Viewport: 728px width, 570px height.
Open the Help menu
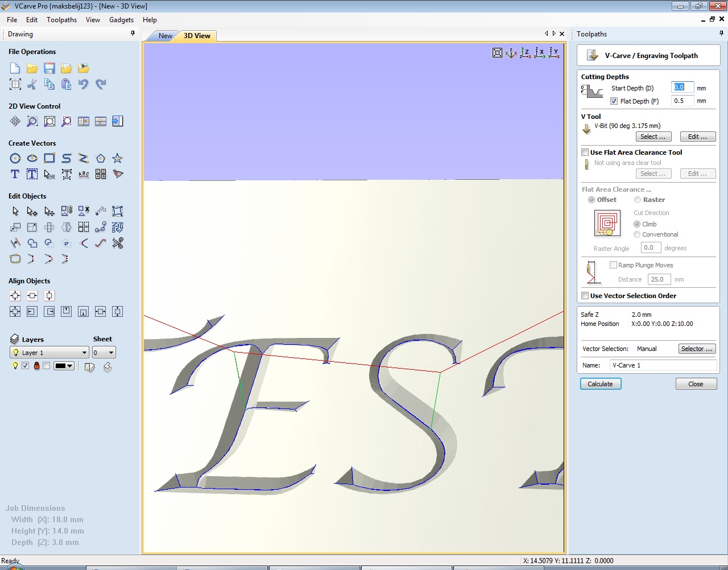tap(150, 20)
